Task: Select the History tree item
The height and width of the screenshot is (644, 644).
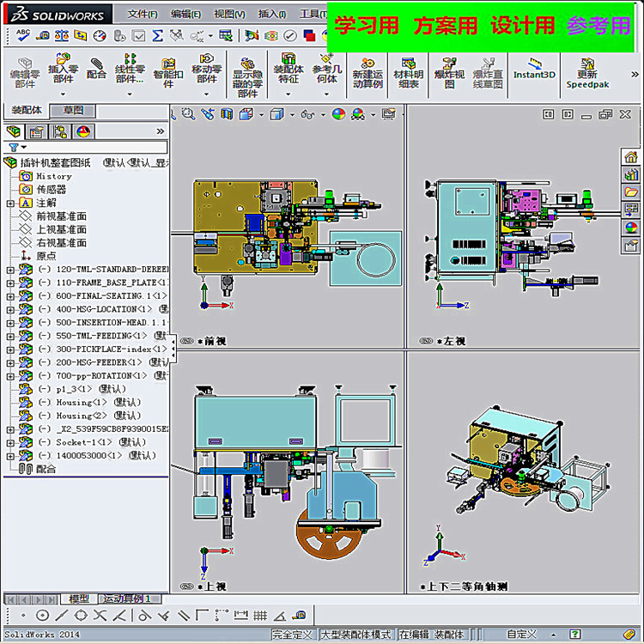Action: click(54, 176)
